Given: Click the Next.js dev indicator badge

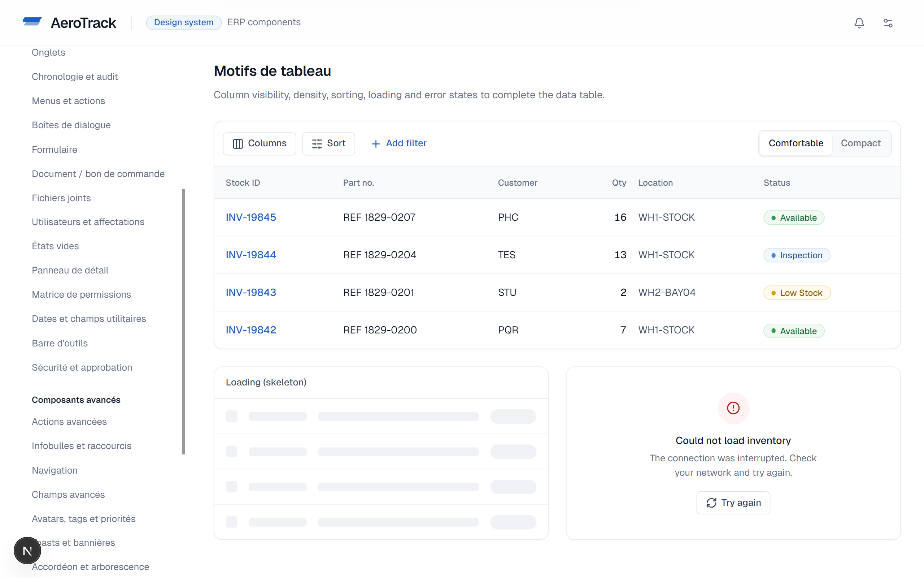Looking at the screenshot, I should (27, 551).
